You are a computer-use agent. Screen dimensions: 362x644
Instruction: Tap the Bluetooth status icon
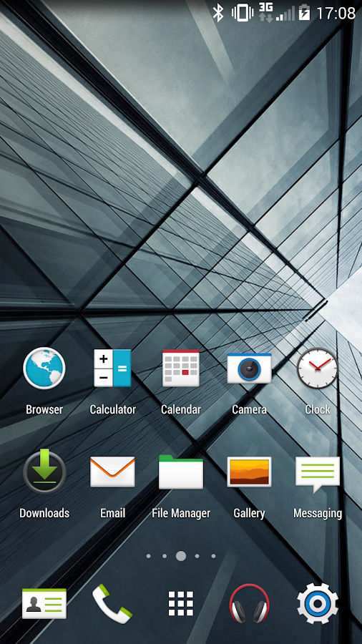coord(217,14)
